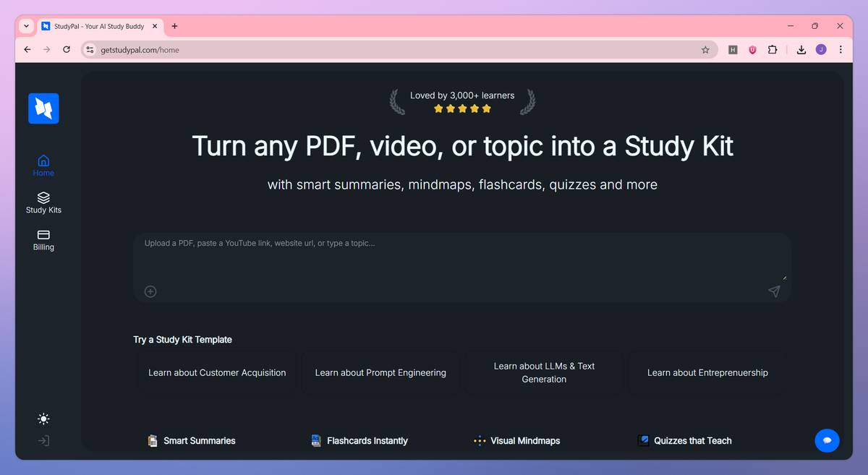This screenshot has height=475, width=868.
Task: Click the Smart Summaries heading
Action: (200, 441)
